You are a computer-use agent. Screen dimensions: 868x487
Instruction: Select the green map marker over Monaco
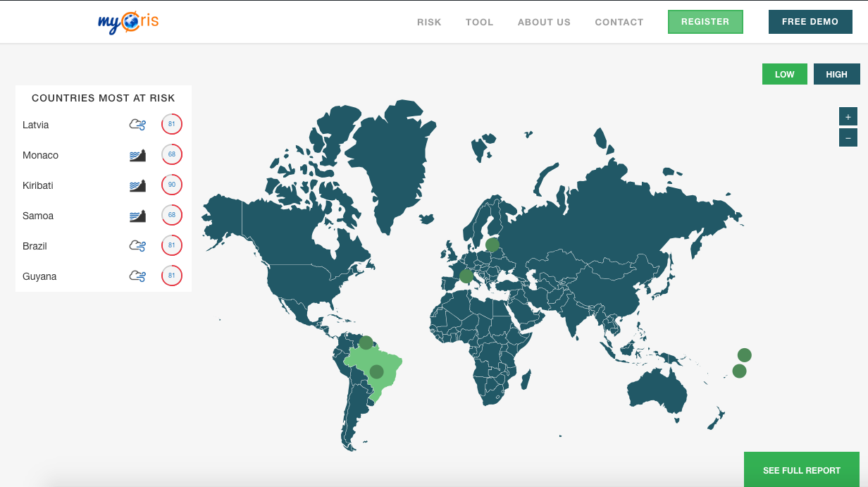466,276
